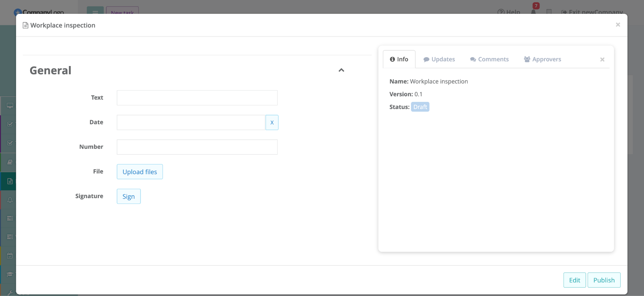
Task: Publish the Workplace inspection document
Action: click(x=604, y=280)
